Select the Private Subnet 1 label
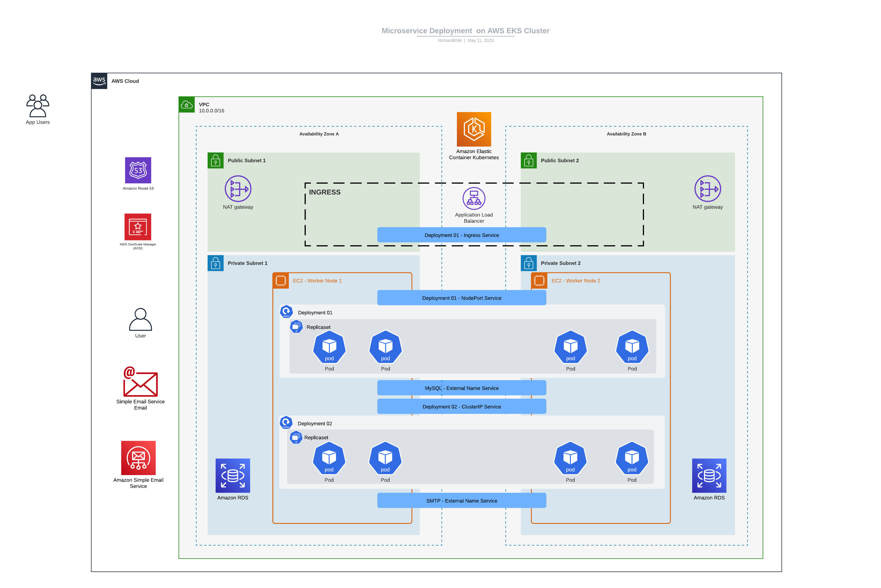 click(x=248, y=263)
